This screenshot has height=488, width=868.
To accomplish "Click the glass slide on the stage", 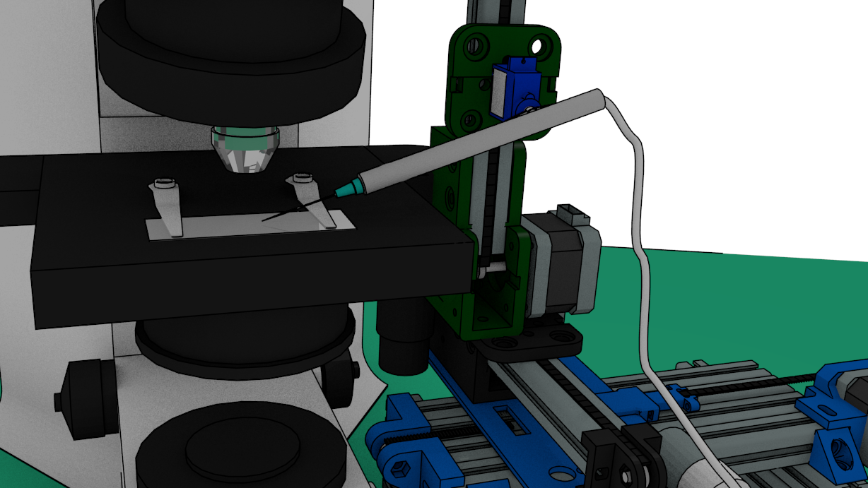I will pyautogui.click(x=250, y=224).
